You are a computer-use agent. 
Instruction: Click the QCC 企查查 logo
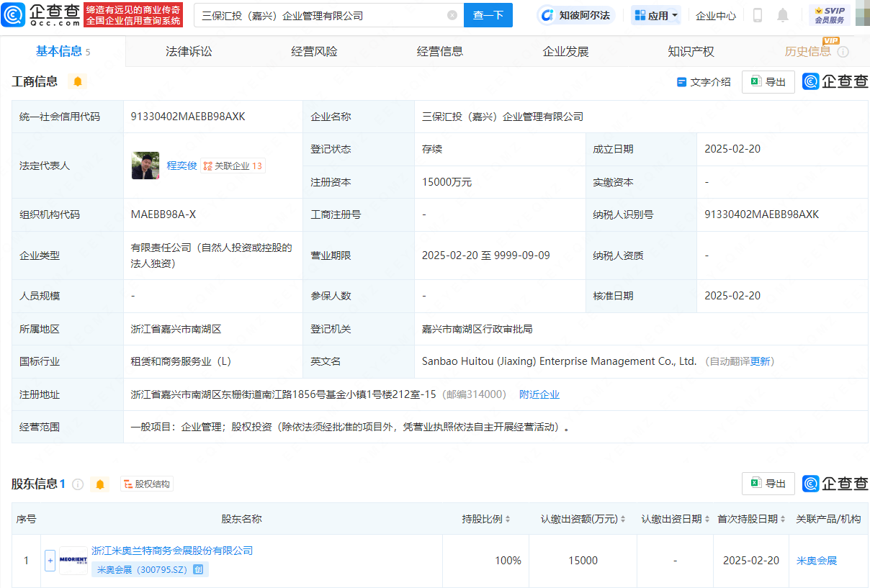tap(43, 14)
